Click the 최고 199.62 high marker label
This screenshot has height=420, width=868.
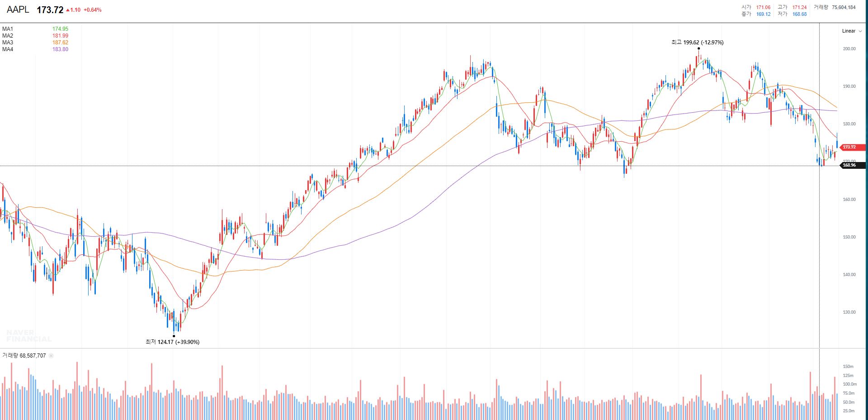point(697,43)
